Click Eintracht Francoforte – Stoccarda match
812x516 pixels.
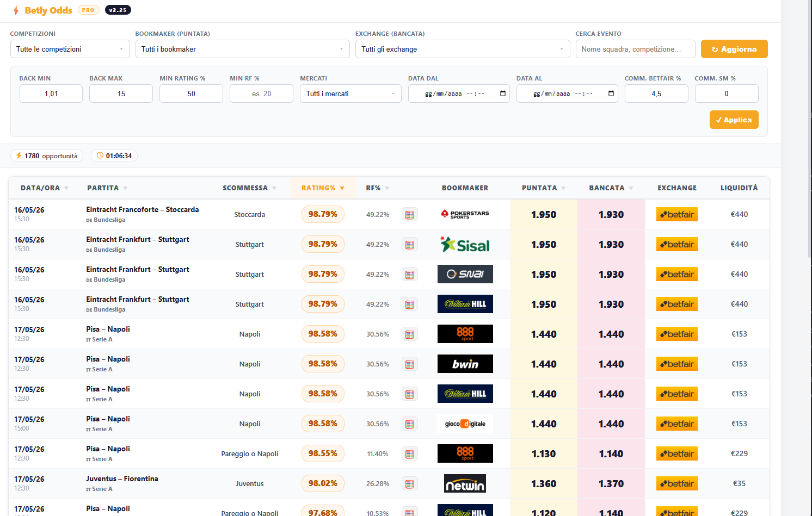coord(143,209)
